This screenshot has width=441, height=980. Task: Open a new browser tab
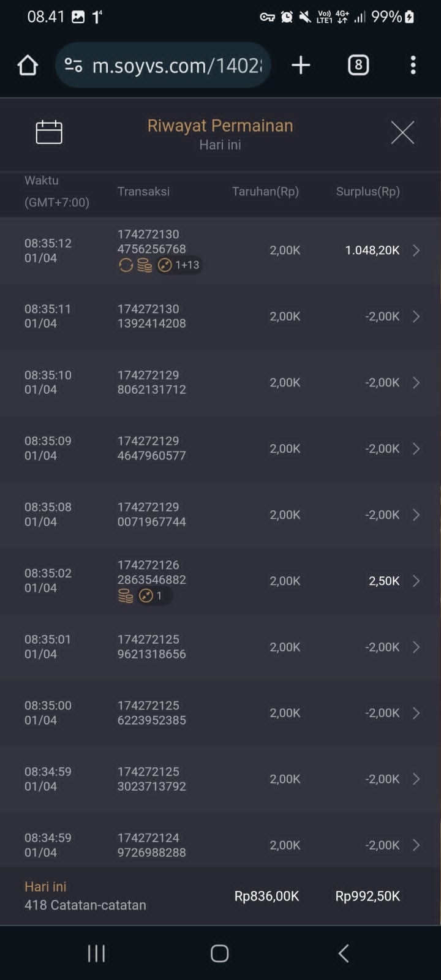click(x=301, y=66)
